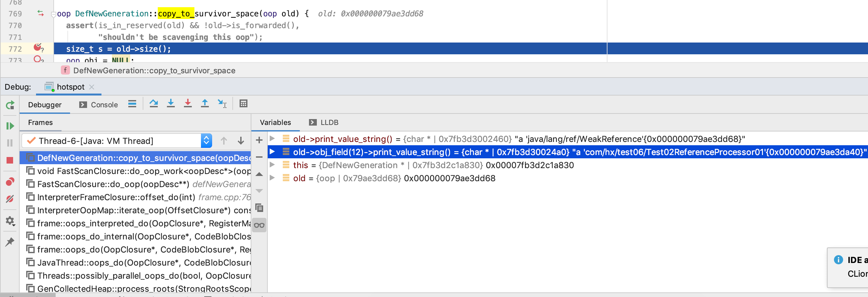The width and height of the screenshot is (868, 297).
Task: Rerun the hotspot debug configuration
Action: click(10, 105)
